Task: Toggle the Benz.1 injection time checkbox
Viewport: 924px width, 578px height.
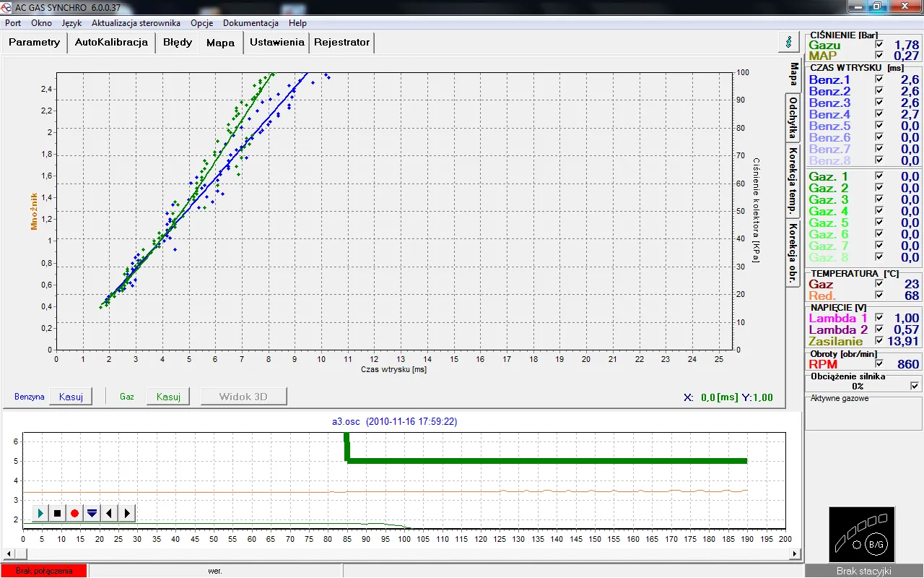Action: pos(879,79)
